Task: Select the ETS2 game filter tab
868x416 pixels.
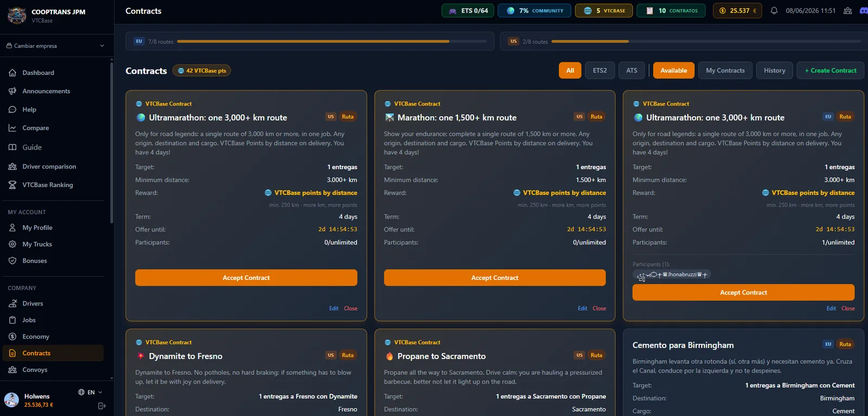Action: pos(600,71)
